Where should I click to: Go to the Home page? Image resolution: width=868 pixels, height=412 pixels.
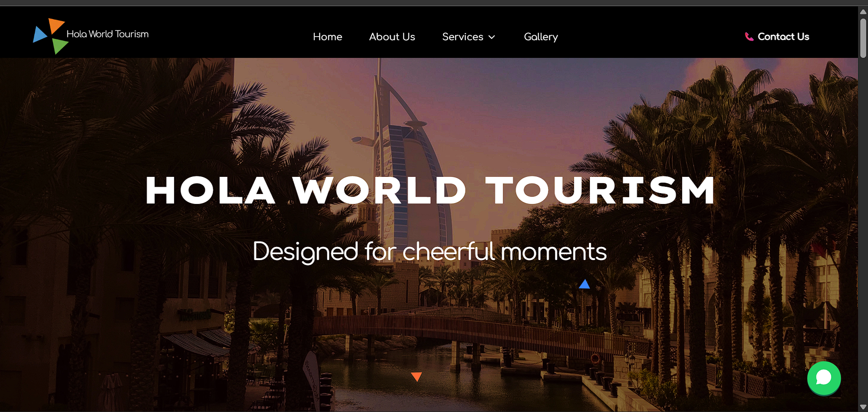327,37
